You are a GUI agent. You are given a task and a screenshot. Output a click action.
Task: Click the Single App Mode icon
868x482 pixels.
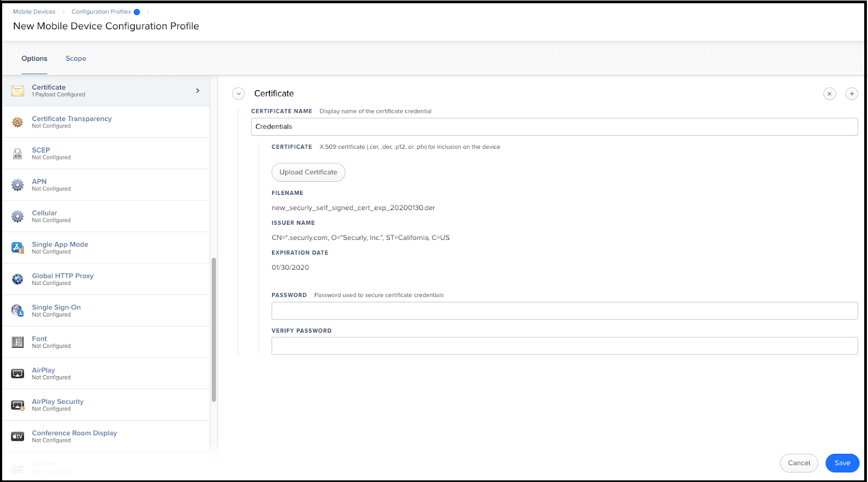pyautogui.click(x=18, y=248)
